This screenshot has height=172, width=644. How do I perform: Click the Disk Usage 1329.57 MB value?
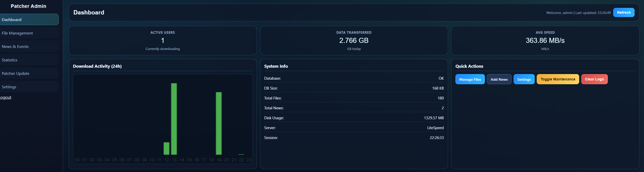click(x=434, y=118)
